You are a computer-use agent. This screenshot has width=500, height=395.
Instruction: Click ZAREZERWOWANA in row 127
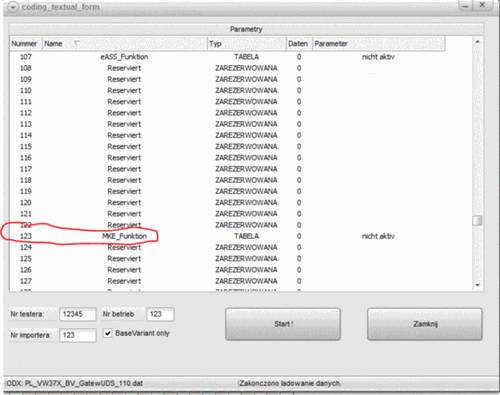[x=246, y=281]
